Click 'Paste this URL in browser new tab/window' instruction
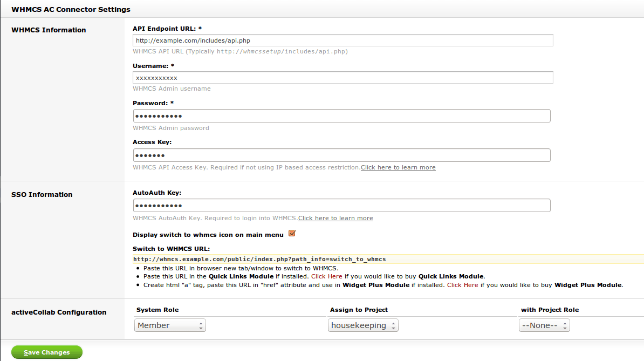Viewport: 644px width, 361px height. [241, 268]
